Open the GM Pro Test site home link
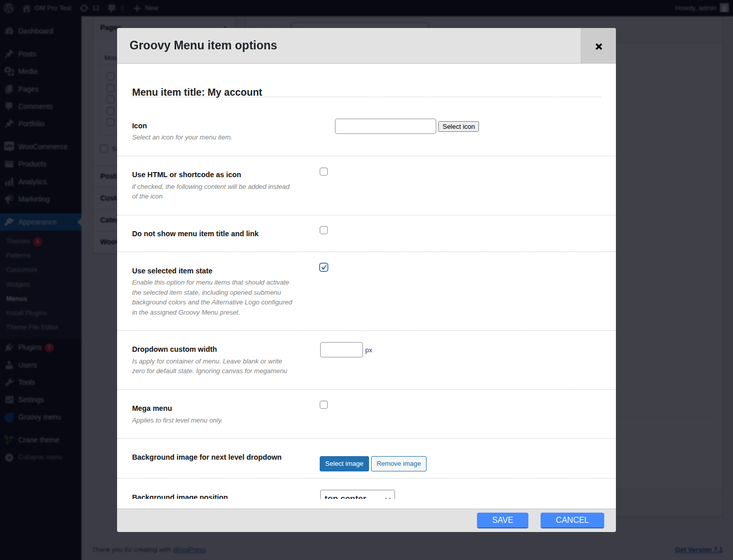This screenshot has width=733, height=560. point(48,8)
